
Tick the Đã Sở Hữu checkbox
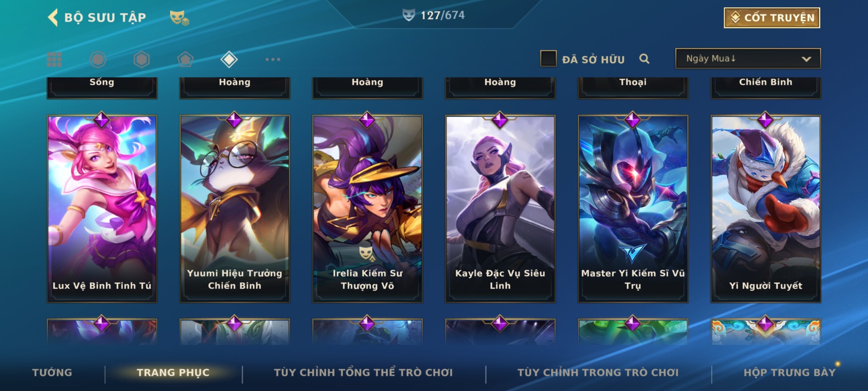(x=548, y=59)
